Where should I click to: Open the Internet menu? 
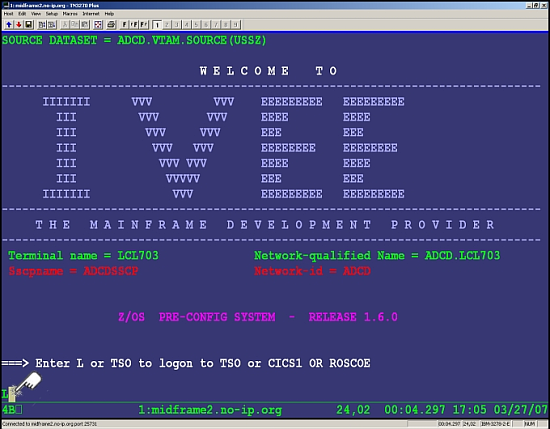pos(91,14)
